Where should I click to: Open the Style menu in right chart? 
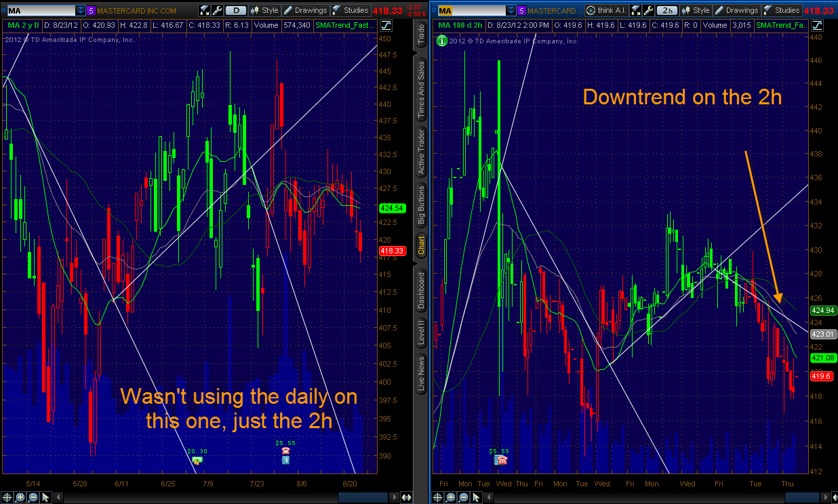coord(696,11)
